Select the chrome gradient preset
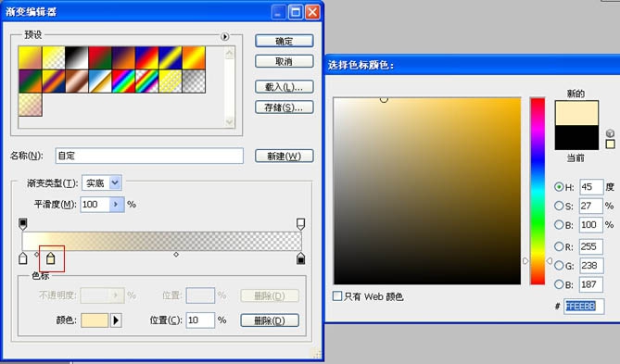The image size is (620, 364). pyautogui.click(x=100, y=82)
